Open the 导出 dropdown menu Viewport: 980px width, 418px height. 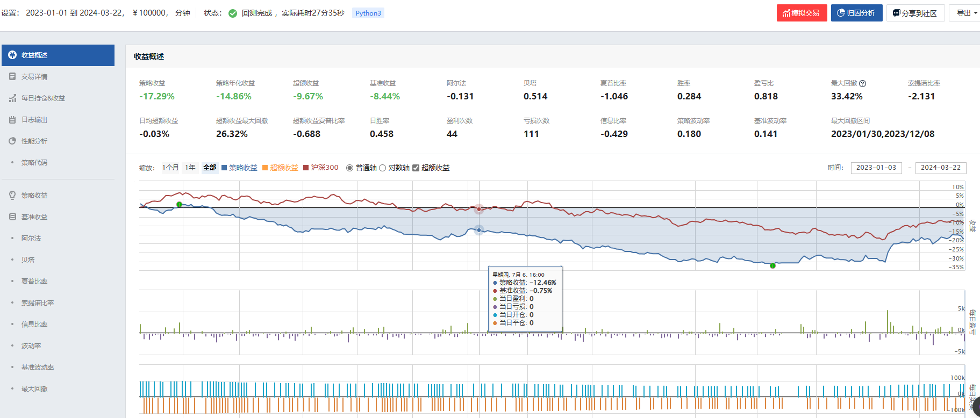(966, 13)
